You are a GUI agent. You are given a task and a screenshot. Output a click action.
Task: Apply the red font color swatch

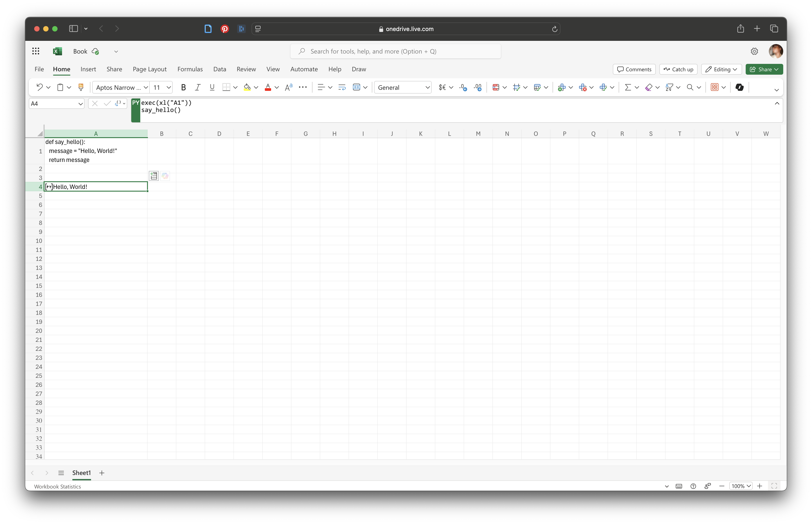pyautogui.click(x=268, y=87)
